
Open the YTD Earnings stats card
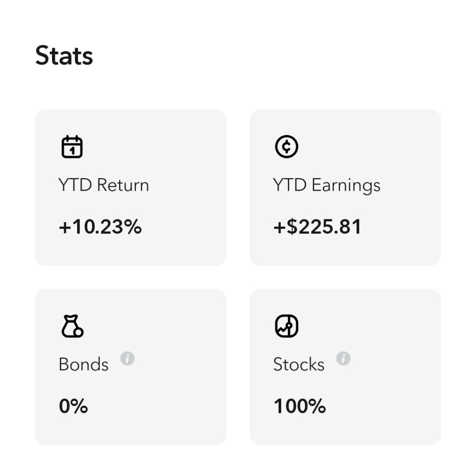345,187
